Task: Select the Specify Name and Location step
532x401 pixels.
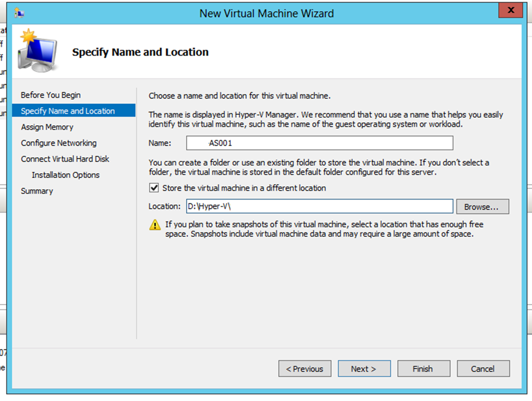Action: [x=73, y=111]
